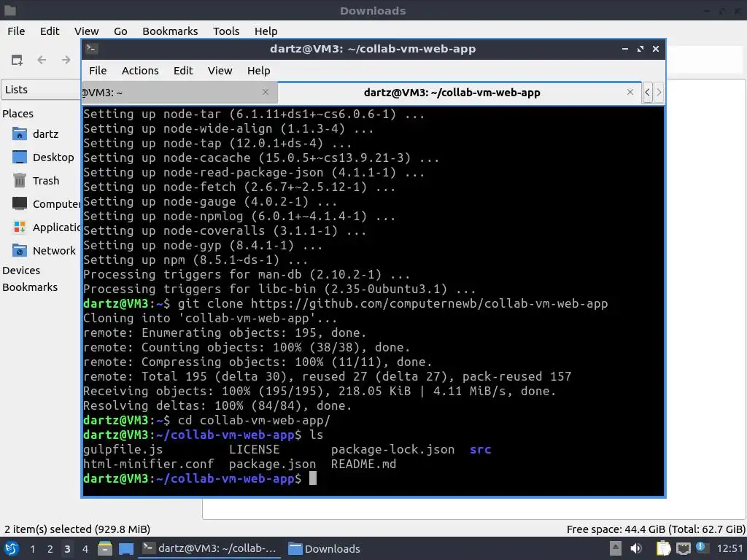Open the terminal's Actions menu
747x560 pixels.
[140, 71]
